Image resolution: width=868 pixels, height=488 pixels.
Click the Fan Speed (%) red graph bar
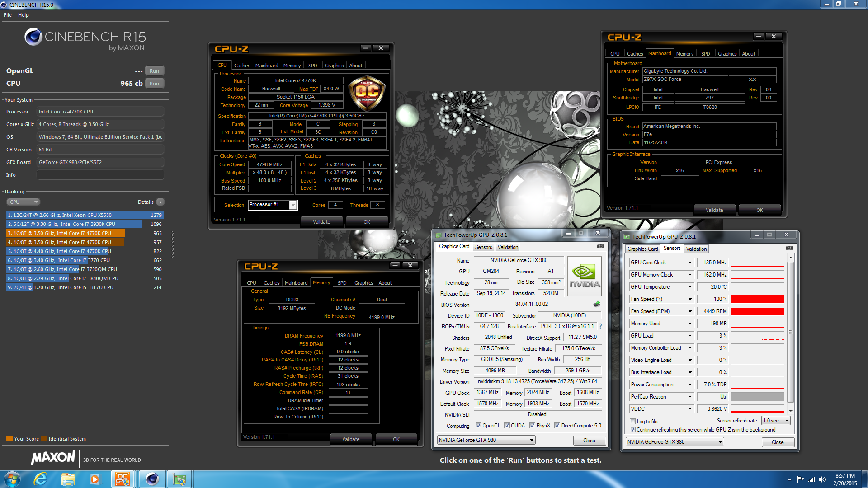point(757,299)
